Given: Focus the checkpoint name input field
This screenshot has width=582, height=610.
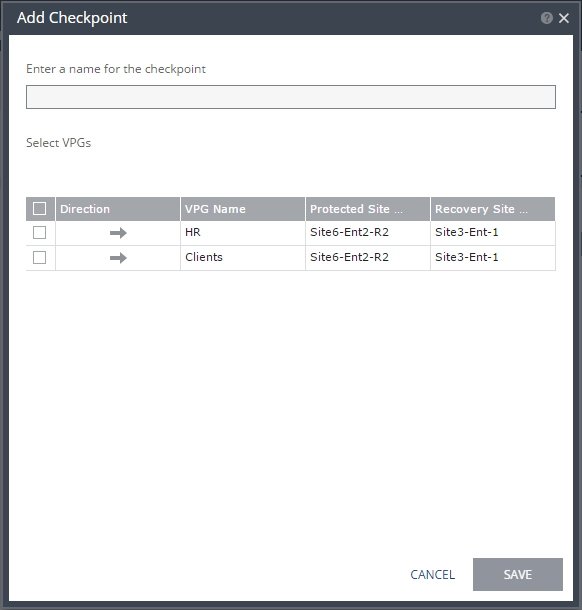Looking at the screenshot, I should [x=291, y=97].
